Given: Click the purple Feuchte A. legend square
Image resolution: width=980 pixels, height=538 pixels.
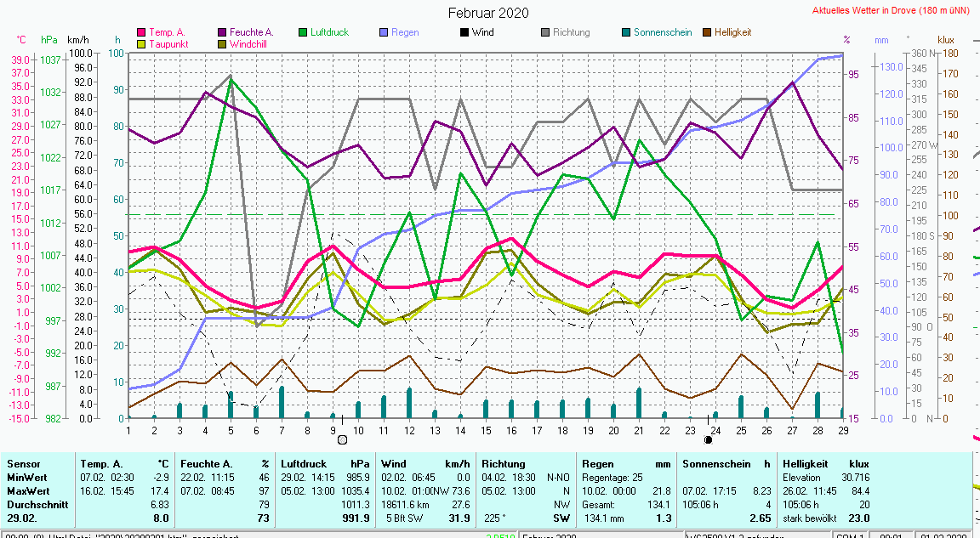Looking at the screenshot, I should (223, 33).
